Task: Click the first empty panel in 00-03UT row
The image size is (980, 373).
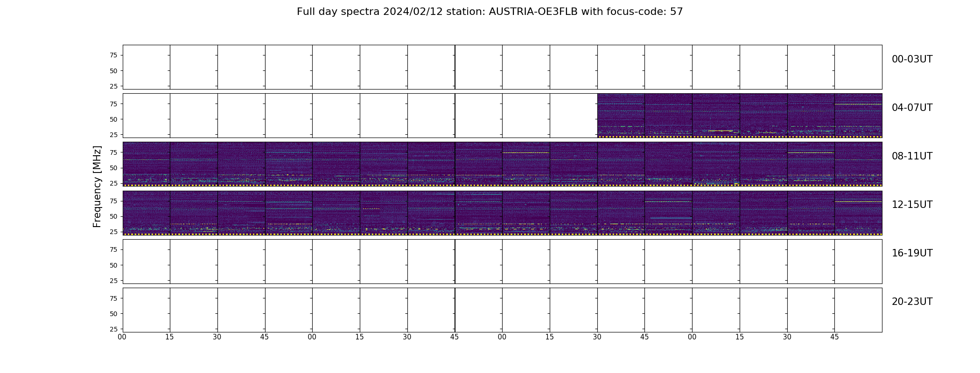Action: [147, 67]
